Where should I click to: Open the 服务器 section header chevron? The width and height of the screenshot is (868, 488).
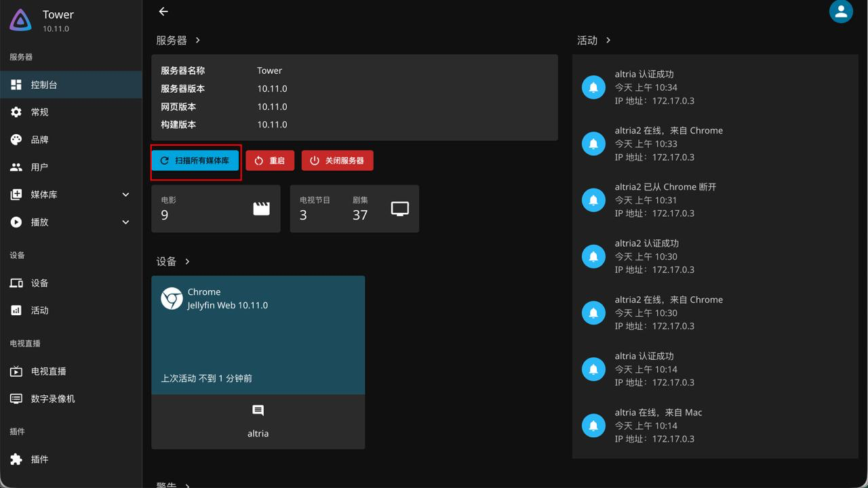click(x=197, y=41)
